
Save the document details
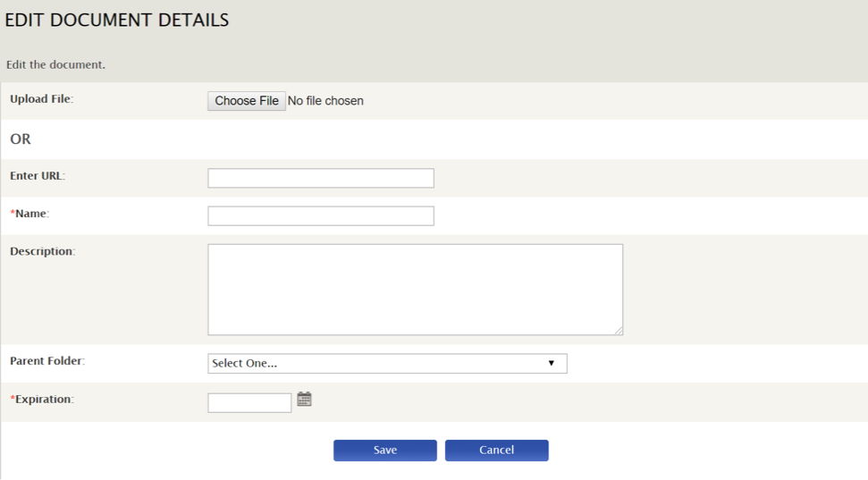384,451
